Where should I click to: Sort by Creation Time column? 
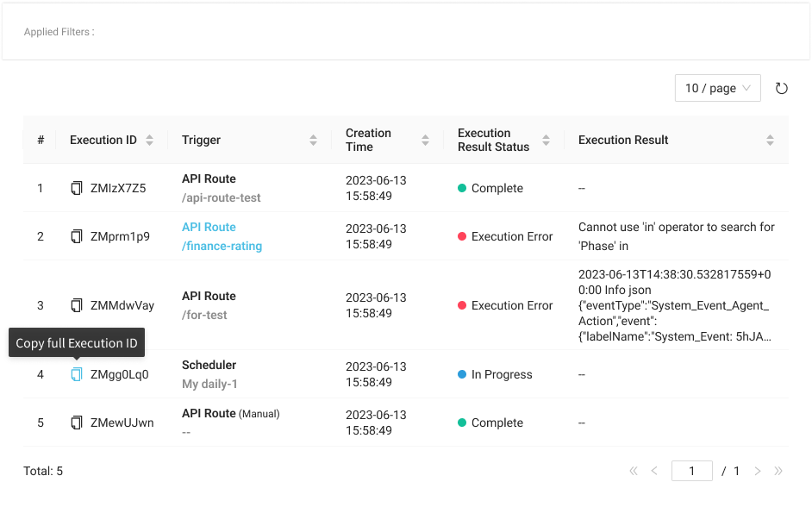point(425,140)
